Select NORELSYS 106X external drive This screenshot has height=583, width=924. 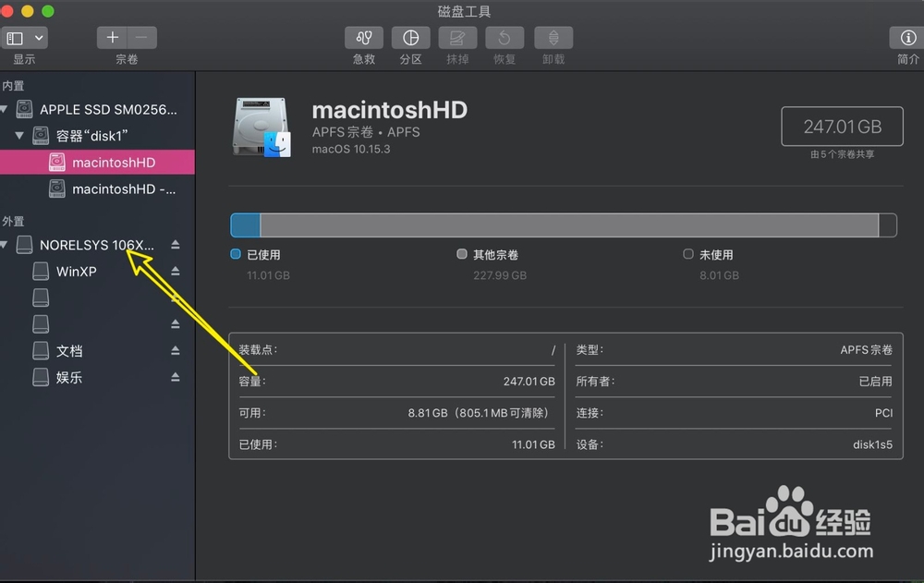coord(97,245)
